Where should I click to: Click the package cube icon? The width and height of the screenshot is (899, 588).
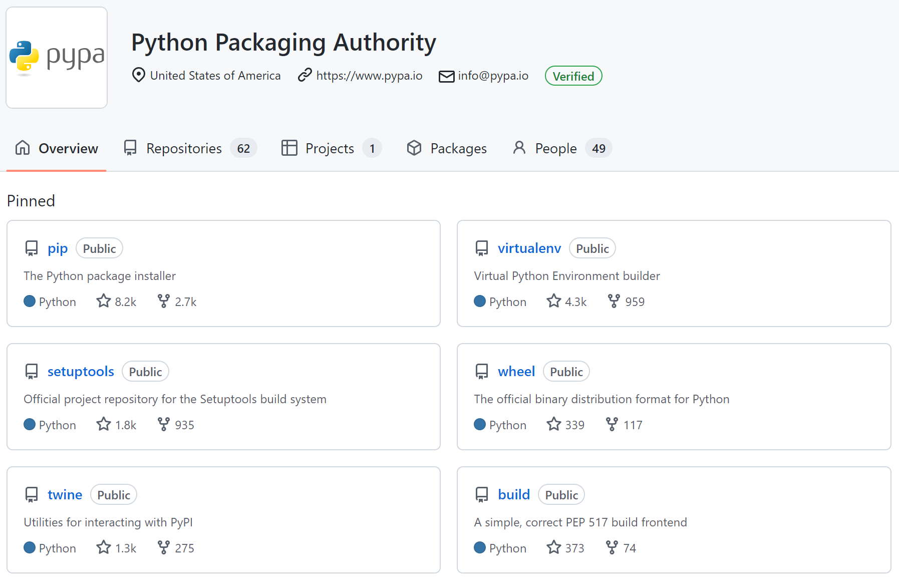click(414, 148)
